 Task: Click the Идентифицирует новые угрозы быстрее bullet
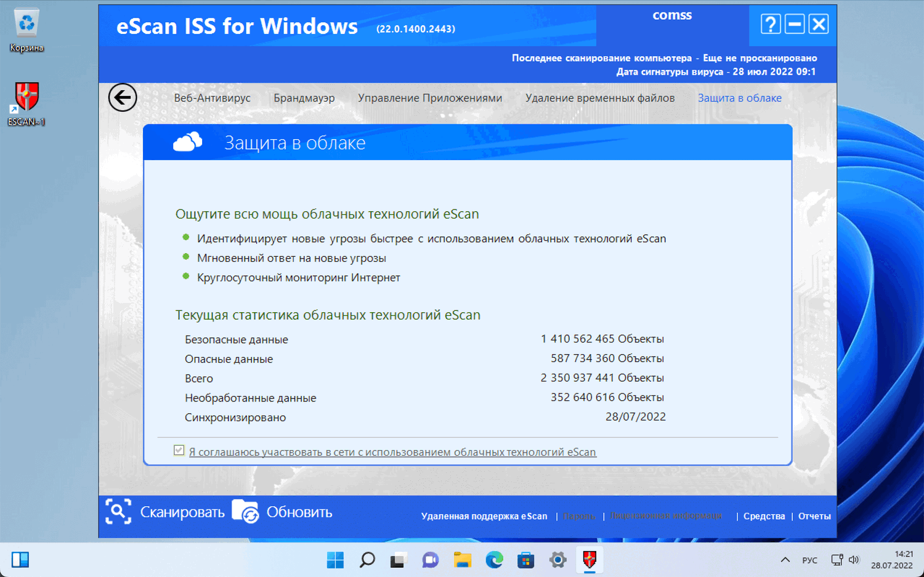(432, 238)
